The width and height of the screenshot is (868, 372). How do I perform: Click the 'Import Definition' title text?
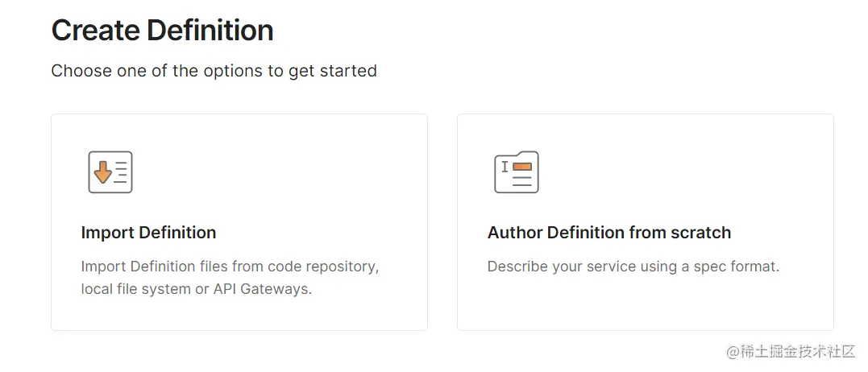[x=148, y=233]
